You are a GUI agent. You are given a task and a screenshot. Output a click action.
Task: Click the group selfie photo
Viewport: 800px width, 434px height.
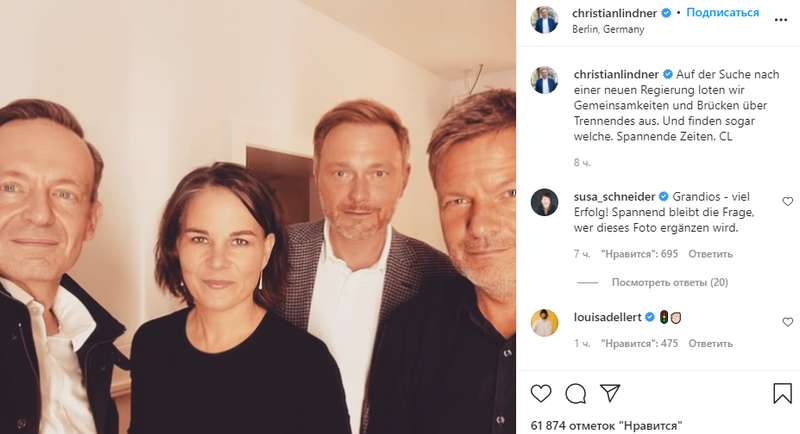(258, 217)
